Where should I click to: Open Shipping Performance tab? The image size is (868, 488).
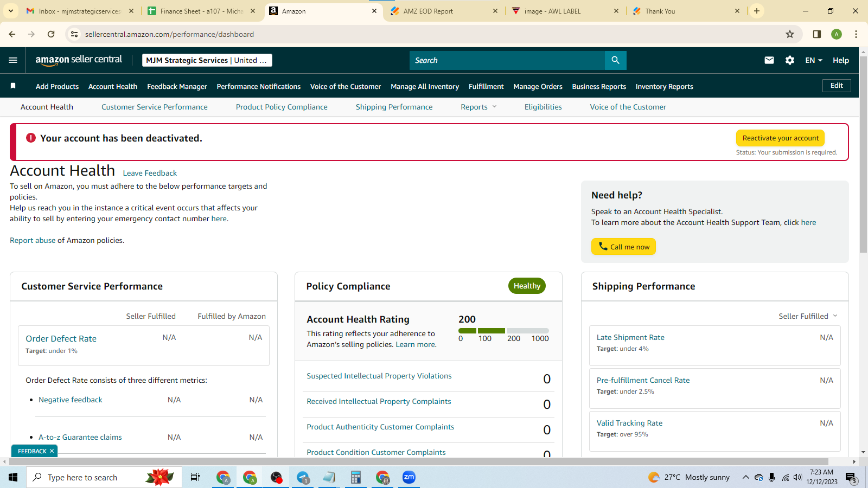(x=394, y=107)
